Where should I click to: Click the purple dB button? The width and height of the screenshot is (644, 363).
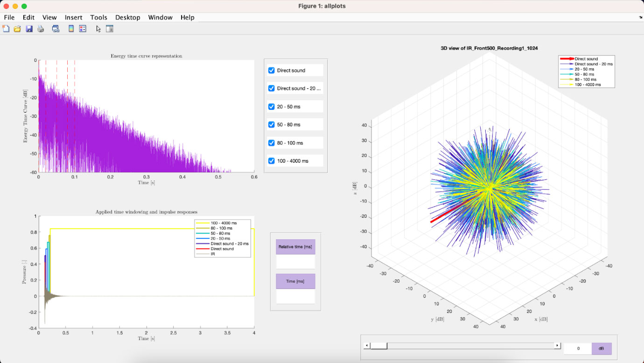(602, 349)
